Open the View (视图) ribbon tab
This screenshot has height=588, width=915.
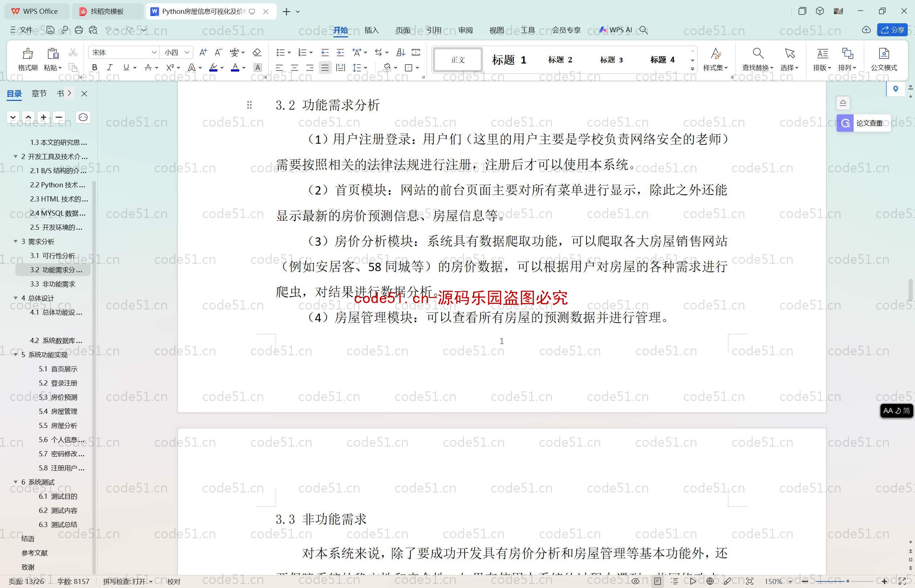click(496, 30)
